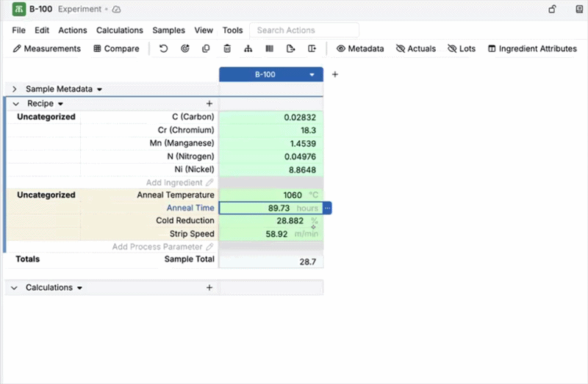Viewport: 588px width, 384px height.
Task: Click the Anneal Temperature parameter label
Action: (176, 195)
